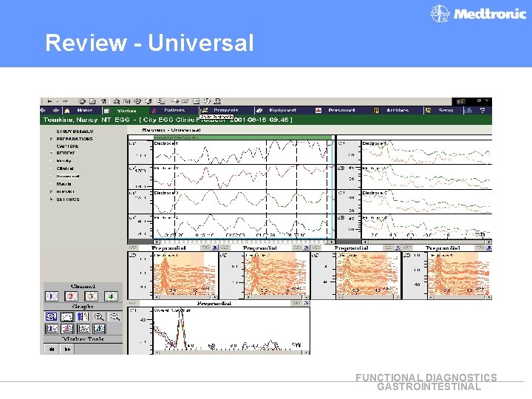This screenshot has height=399, width=532.
Task: Click blue icon above Overall Spectrum panel
Action: coord(307,303)
